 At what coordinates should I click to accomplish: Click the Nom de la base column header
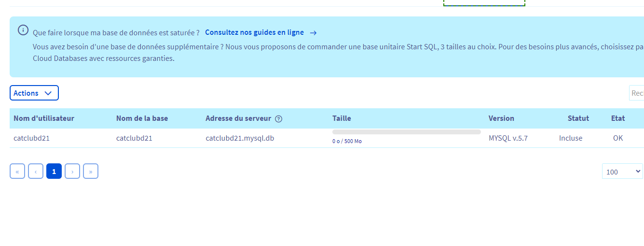coord(142,118)
